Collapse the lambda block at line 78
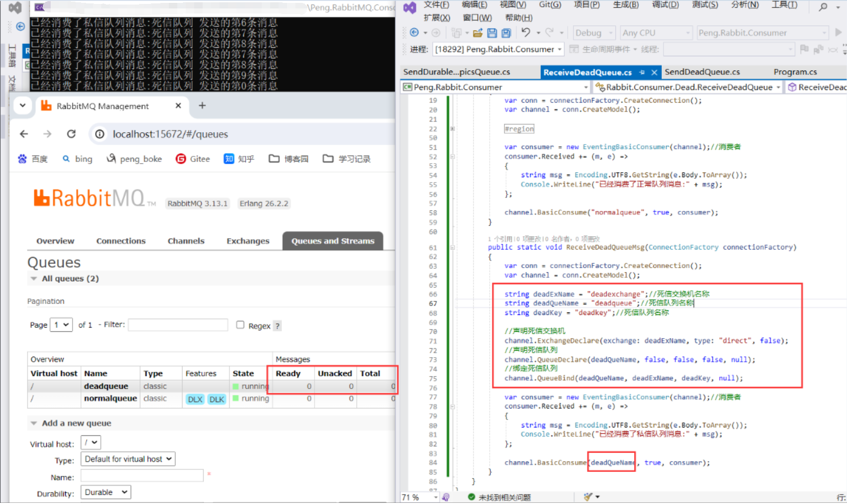 [x=452, y=407]
